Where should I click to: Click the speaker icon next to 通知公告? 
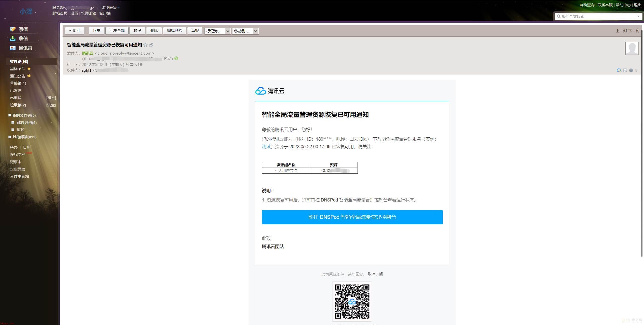coord(29,76)
